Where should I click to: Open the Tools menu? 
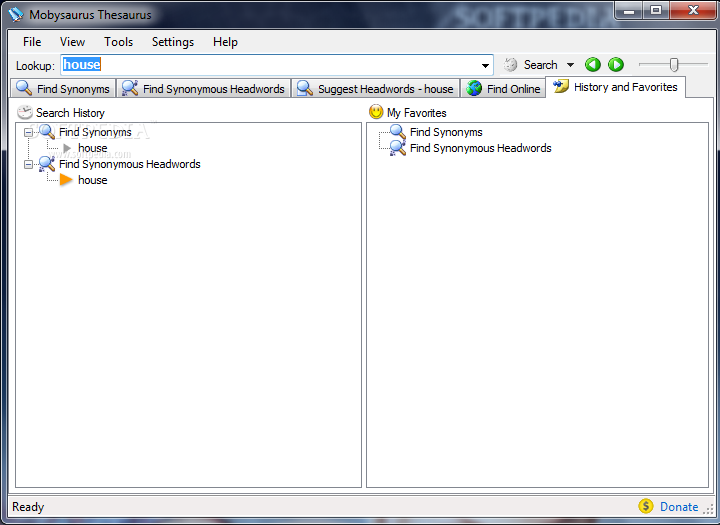(x=118, y=42)
